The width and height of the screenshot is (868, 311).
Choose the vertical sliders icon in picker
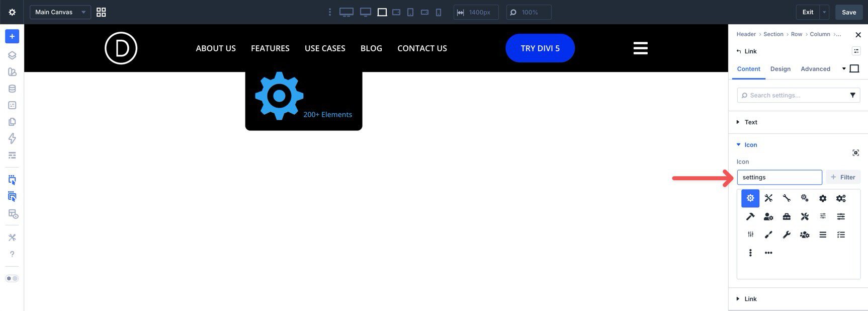point(750,235)
